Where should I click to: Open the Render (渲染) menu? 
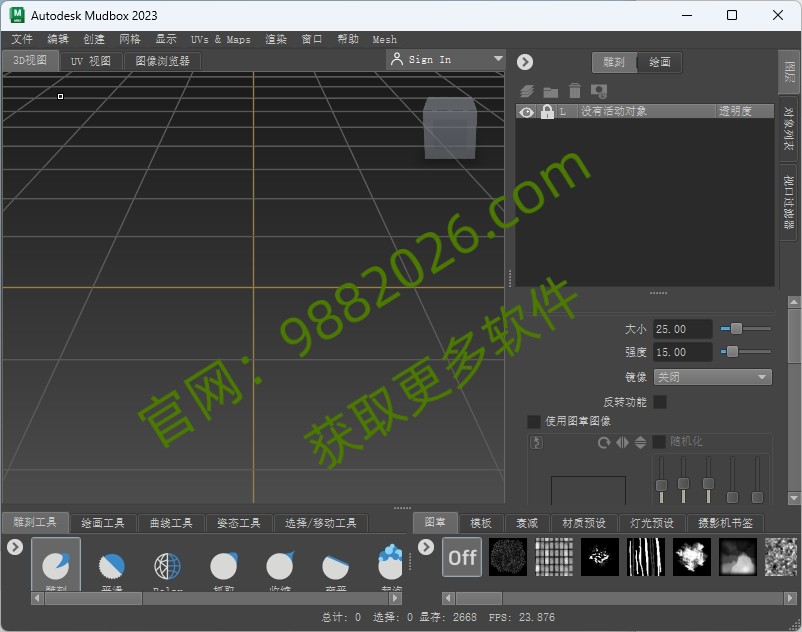pos(276,39)
